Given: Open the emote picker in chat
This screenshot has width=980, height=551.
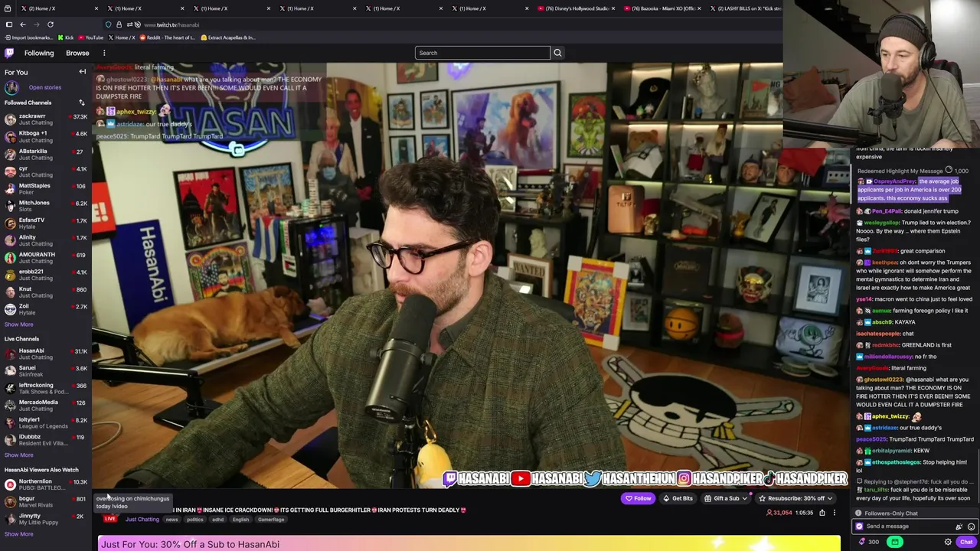Looking at the screenshot, I should pyautogui.click(x=972, y=527).
